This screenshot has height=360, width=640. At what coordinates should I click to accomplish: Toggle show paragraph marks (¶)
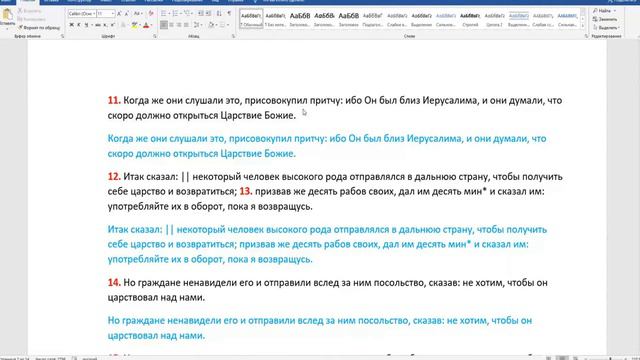coord(229,13)
